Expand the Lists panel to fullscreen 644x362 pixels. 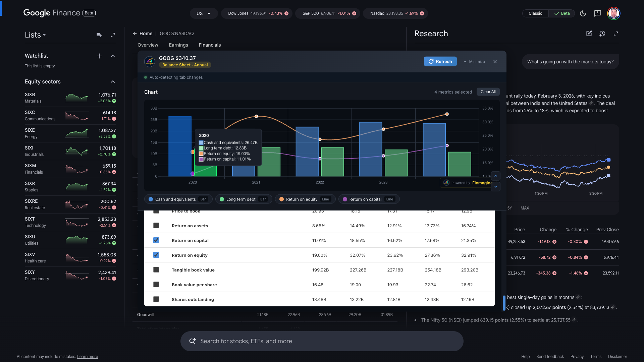tap(113, 35)
